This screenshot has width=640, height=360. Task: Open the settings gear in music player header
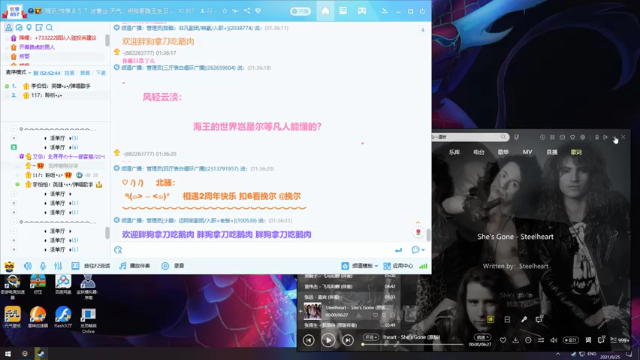pos(582,137)
